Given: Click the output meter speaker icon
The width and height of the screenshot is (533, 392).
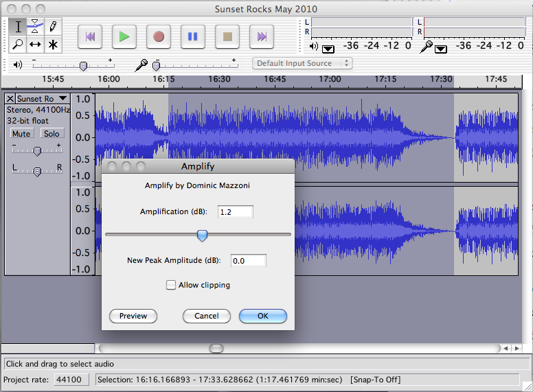Looking at the screenshot, I should tap(314, 47).
